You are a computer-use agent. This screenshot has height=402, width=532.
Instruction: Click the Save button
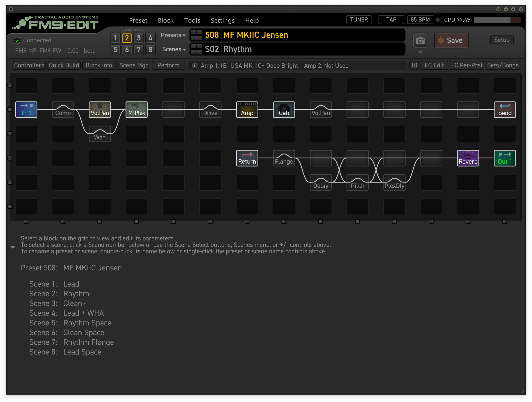(x=451, y=40)
